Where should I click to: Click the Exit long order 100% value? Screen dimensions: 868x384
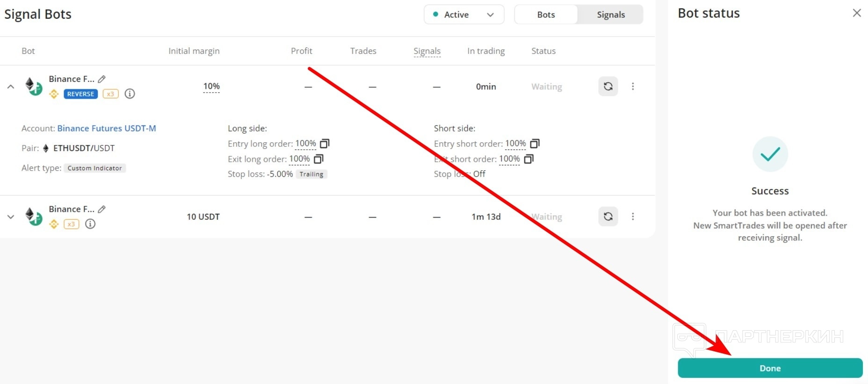[299, 159]
